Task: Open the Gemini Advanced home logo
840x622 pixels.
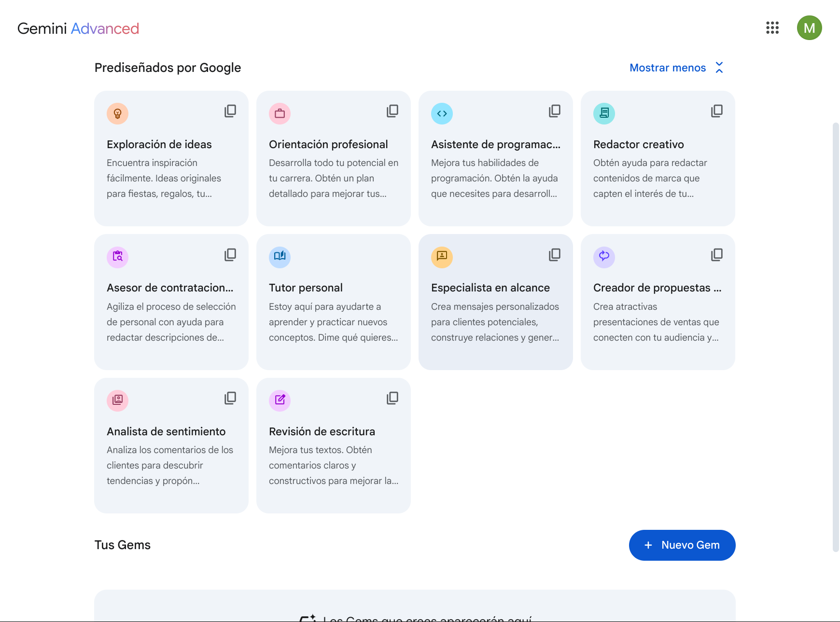Action: tap(78, 28)
